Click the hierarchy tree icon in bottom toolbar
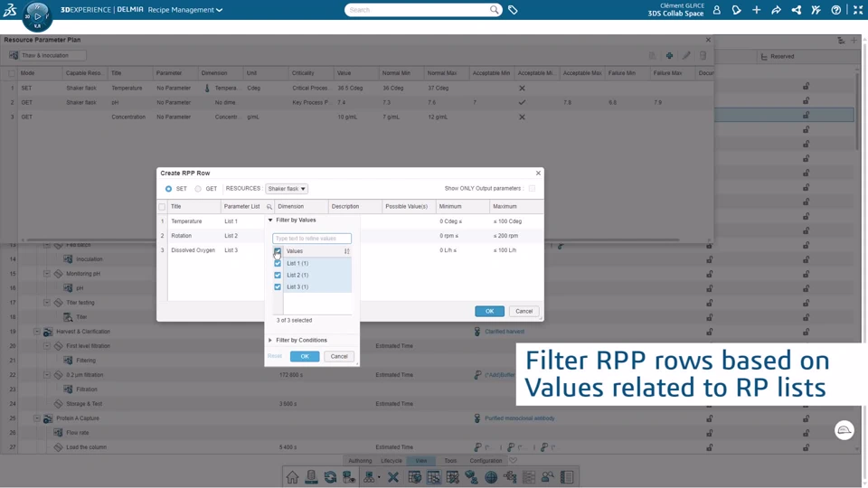Image resolution: width=868 pixels, height=488 pixels. (x=510, y=477)
